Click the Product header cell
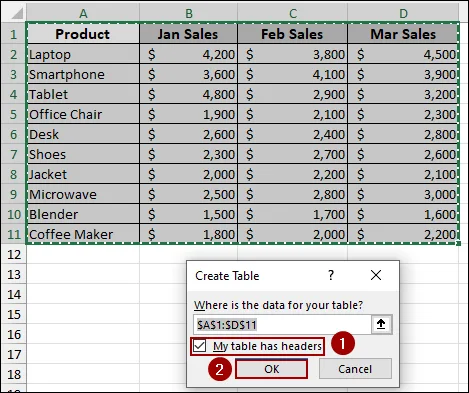The width and height of the screenshot is (469, 393). click(x=83, y=34)
